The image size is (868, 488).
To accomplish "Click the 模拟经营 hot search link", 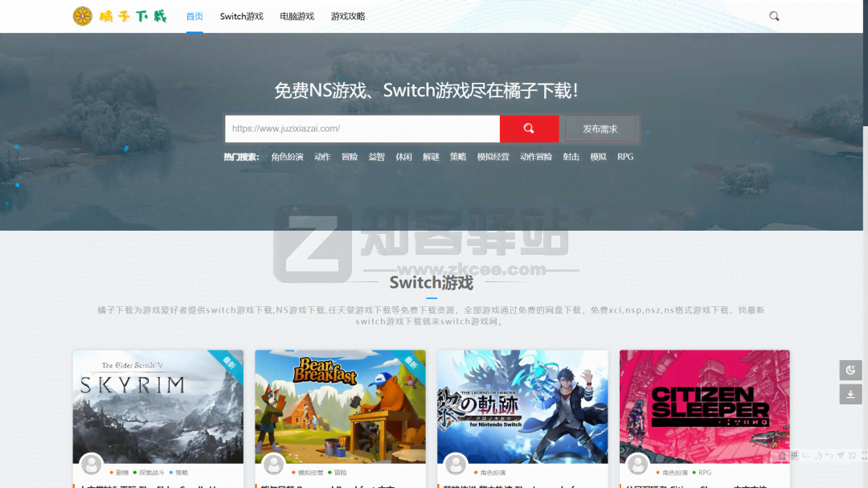I will tap(493, 157).
